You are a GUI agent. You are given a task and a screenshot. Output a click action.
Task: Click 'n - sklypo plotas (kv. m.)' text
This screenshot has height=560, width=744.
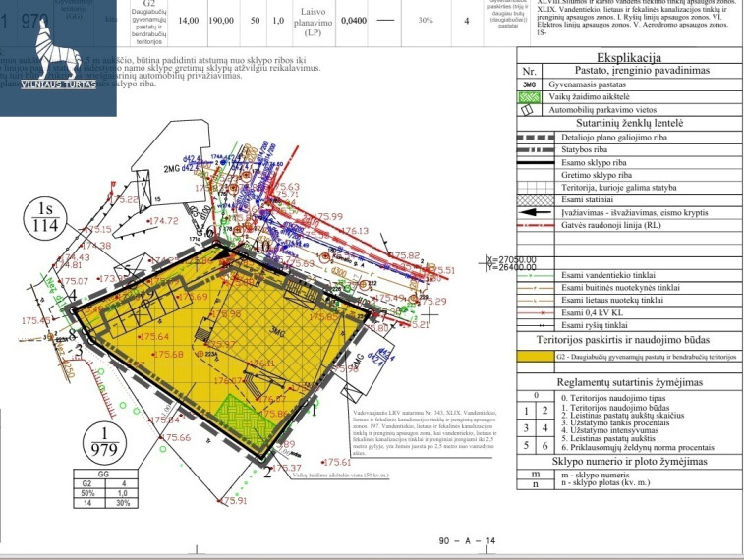pyautogui.click(x=605, y=483)
